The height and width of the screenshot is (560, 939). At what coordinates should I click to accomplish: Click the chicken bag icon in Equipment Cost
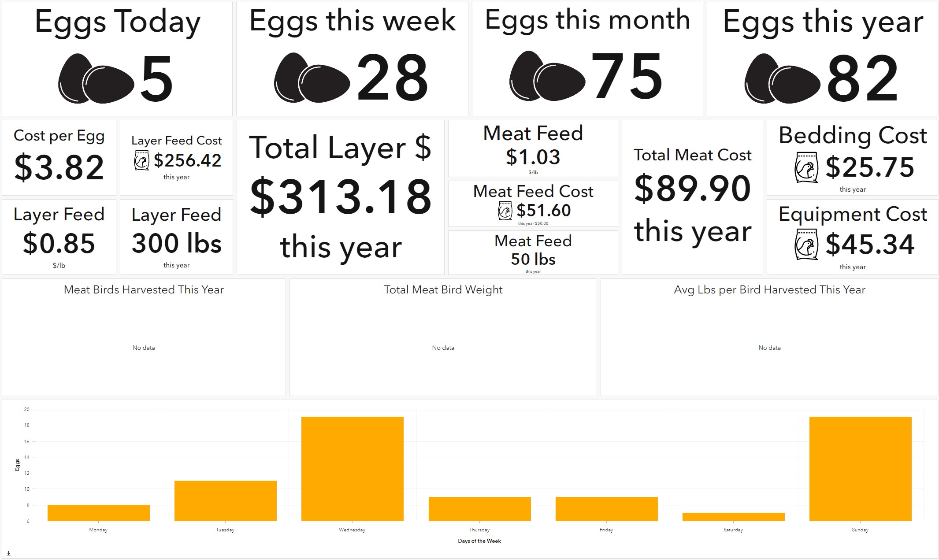coord(806,245)
